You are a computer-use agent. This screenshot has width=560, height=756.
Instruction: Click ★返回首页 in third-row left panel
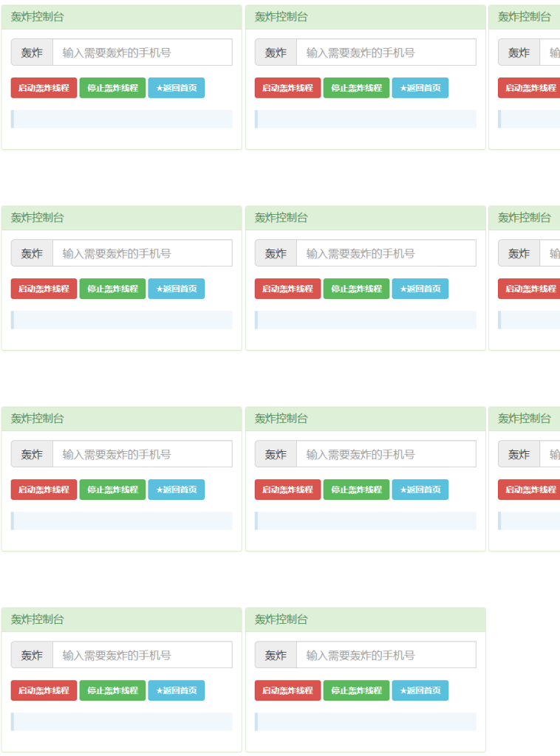pos(177,489)
